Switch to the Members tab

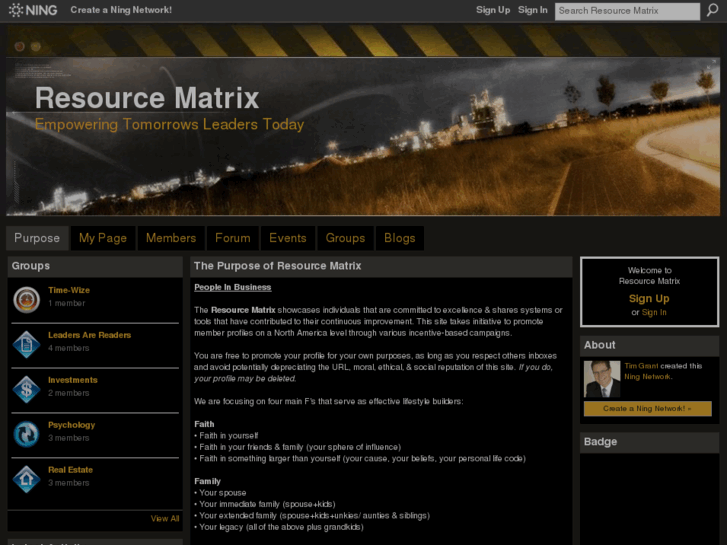coord(171,238)
